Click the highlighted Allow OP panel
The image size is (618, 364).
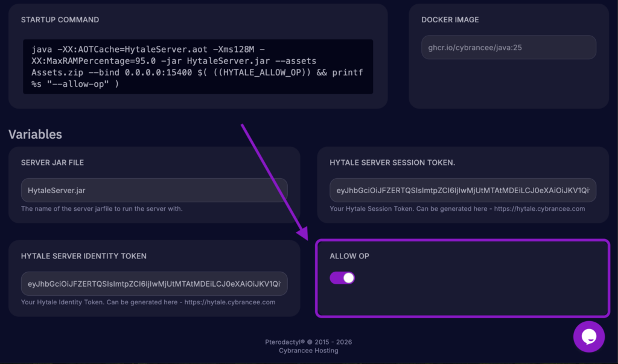pyautogui.click(x=462, y=279)
